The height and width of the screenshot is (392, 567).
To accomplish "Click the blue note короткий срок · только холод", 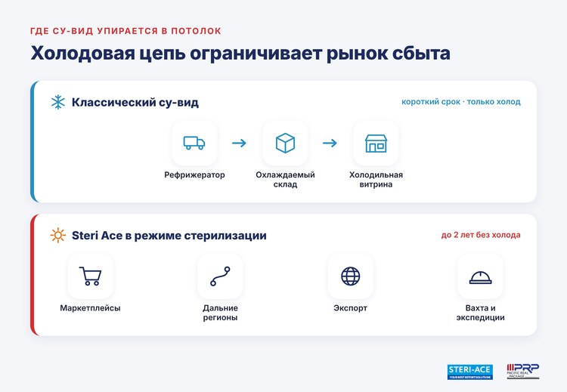I will pos(461,102).
